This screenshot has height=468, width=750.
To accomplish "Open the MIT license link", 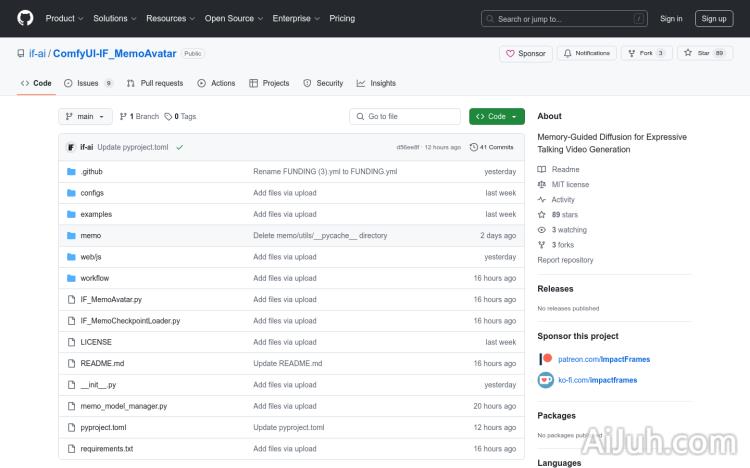I will (x=570, y=184).
